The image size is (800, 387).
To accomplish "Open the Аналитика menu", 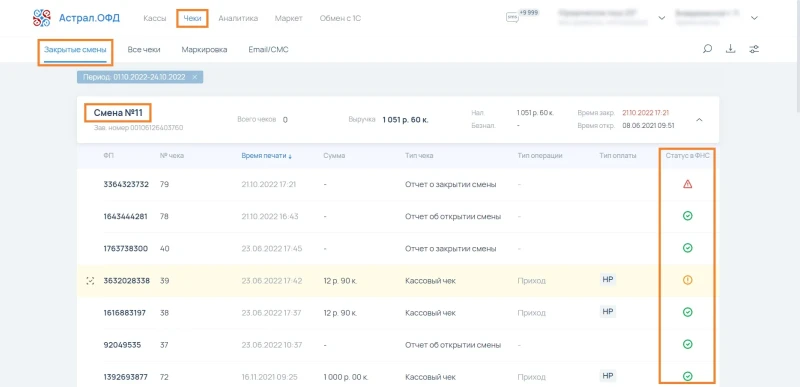I will click(238, 18).
